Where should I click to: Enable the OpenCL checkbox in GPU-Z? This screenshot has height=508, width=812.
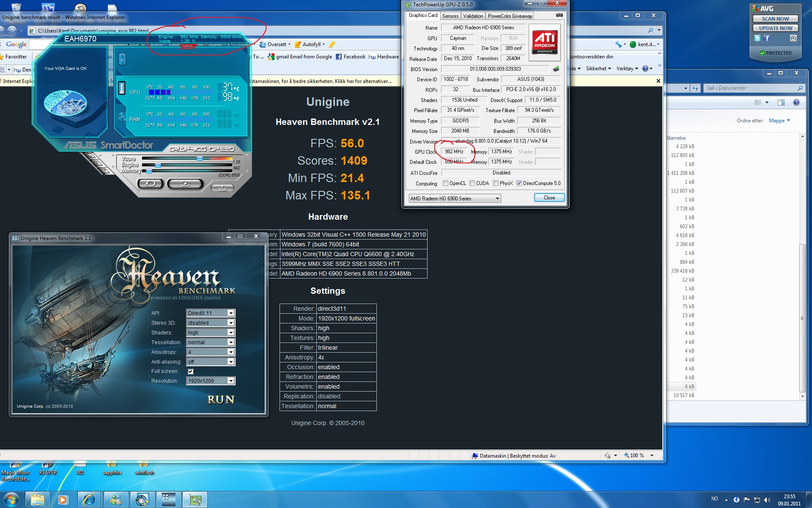(x=445, y=183)
